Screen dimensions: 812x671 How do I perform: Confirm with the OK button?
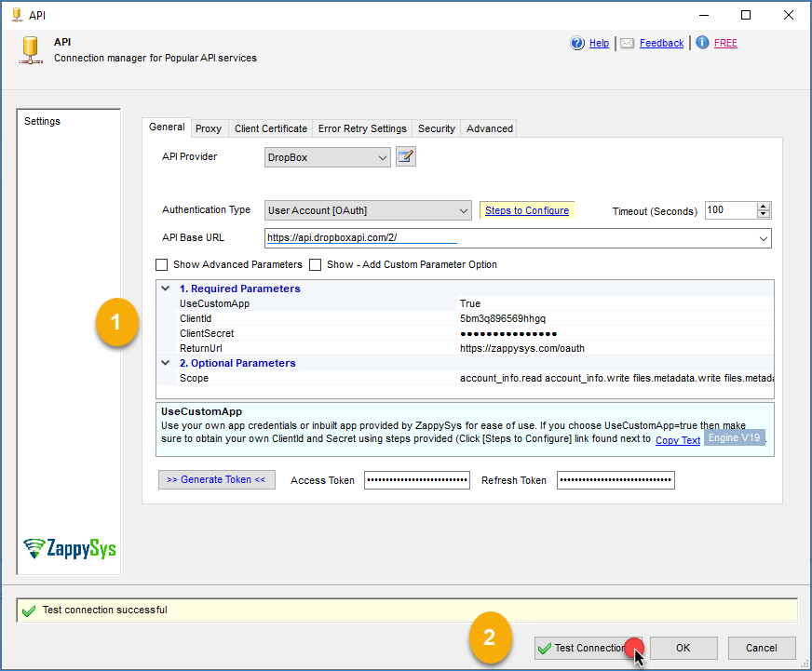(x=683, y=648)
